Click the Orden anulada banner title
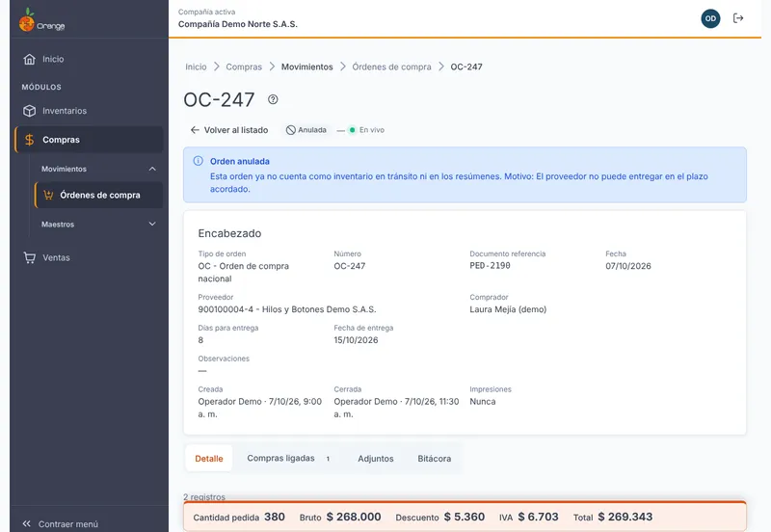Viewport: 771px width, 532px height. coord(239,161)
